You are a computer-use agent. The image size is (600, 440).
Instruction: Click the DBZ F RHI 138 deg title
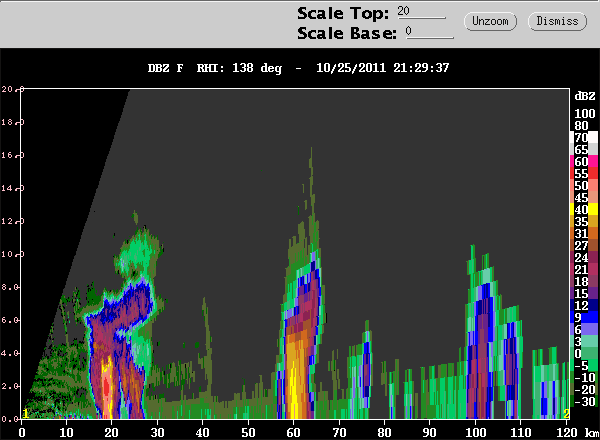pos(215,68)
